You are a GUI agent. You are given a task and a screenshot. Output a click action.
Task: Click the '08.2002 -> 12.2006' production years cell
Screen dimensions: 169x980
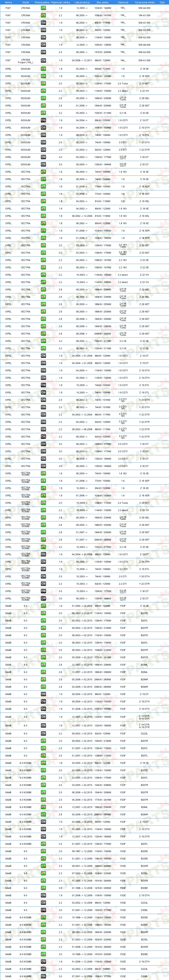[82, 216]
